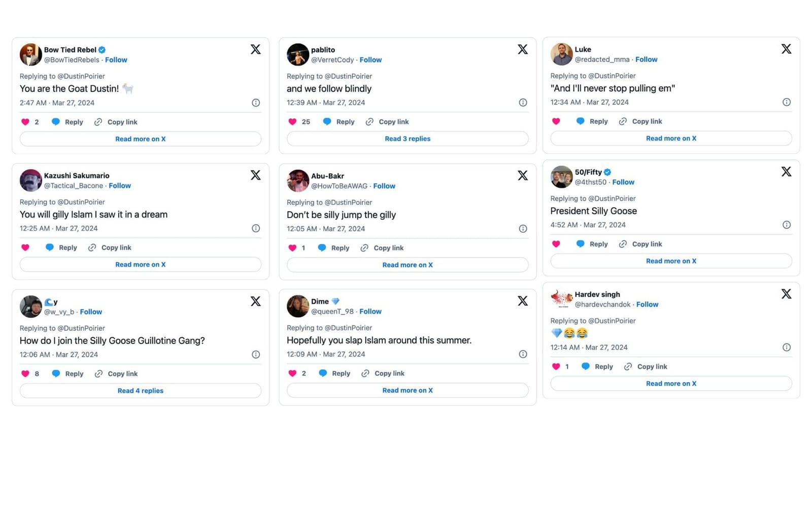Open Bow Tied Rebel's profile picture
The width and height of the screenshot is (812, 508).
[30, 54]
